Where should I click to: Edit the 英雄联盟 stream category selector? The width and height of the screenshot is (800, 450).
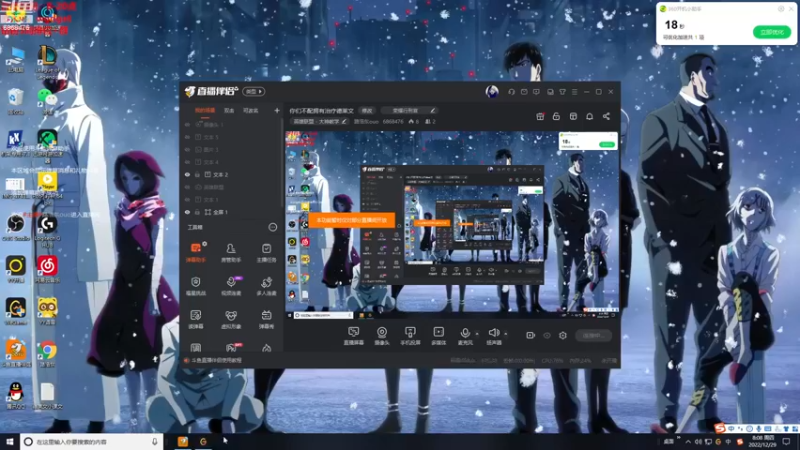point(319,121)
